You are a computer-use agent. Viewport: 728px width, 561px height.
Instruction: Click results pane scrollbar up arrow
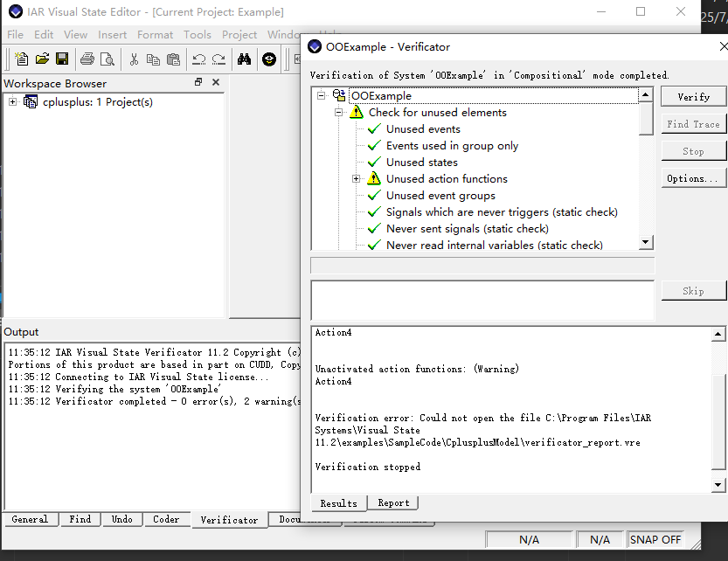pyautogui.click(x=718, y=334)
